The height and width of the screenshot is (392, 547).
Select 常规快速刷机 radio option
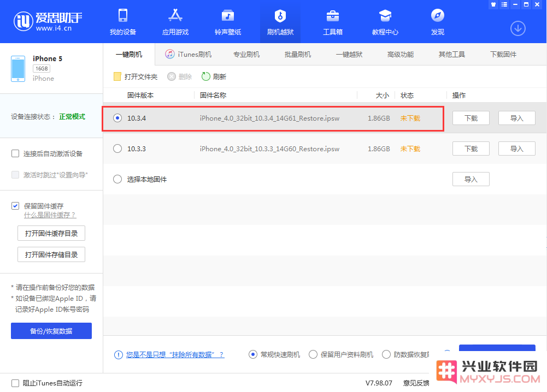253,355
